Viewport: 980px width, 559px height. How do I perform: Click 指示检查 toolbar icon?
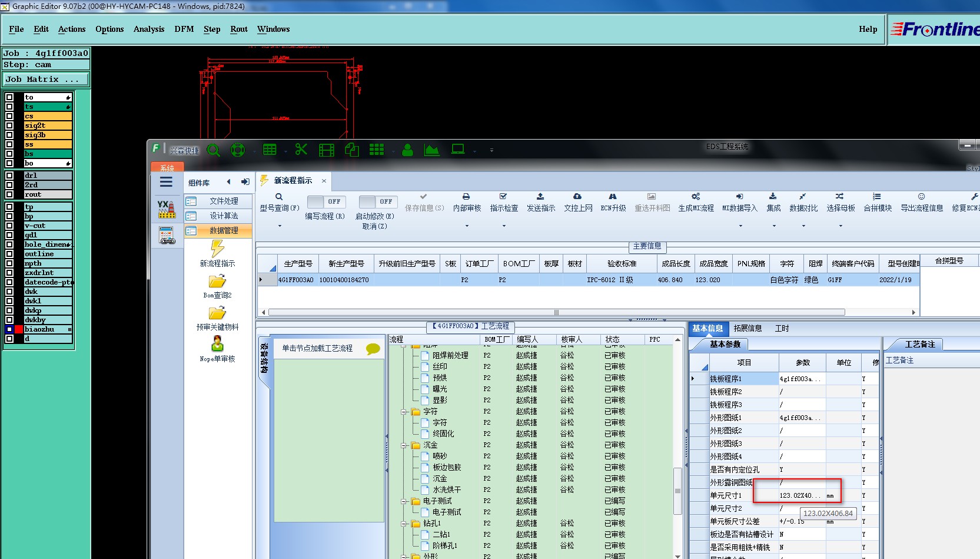pyautogui.click(x=503, y=196)
